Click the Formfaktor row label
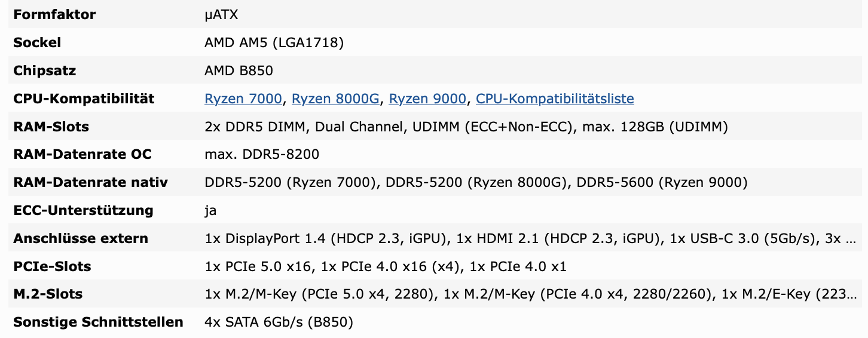 [x=54, y=15]
